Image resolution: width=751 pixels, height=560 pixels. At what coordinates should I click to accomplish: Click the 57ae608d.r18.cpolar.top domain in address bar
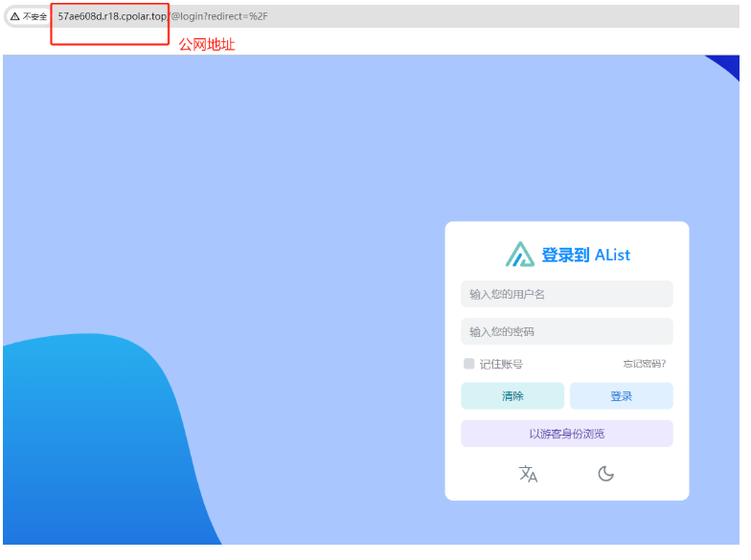[111, 16]
